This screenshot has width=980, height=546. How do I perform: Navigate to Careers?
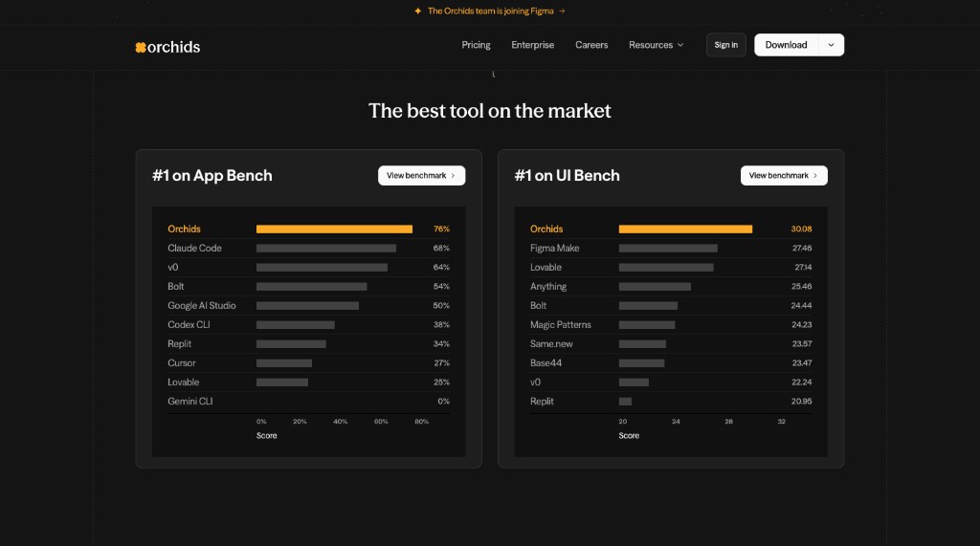(591, 45)
